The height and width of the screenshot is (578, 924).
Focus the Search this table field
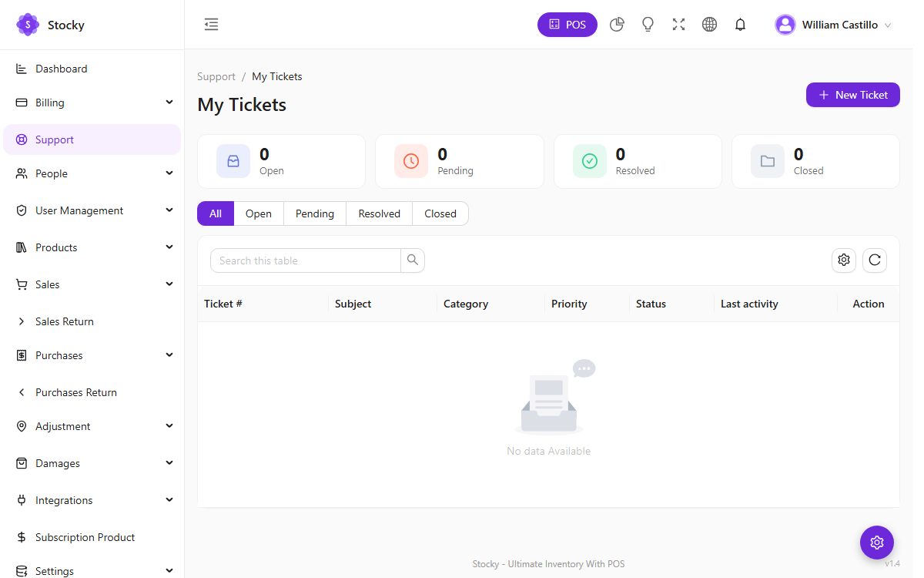click(x=306, y=260)
